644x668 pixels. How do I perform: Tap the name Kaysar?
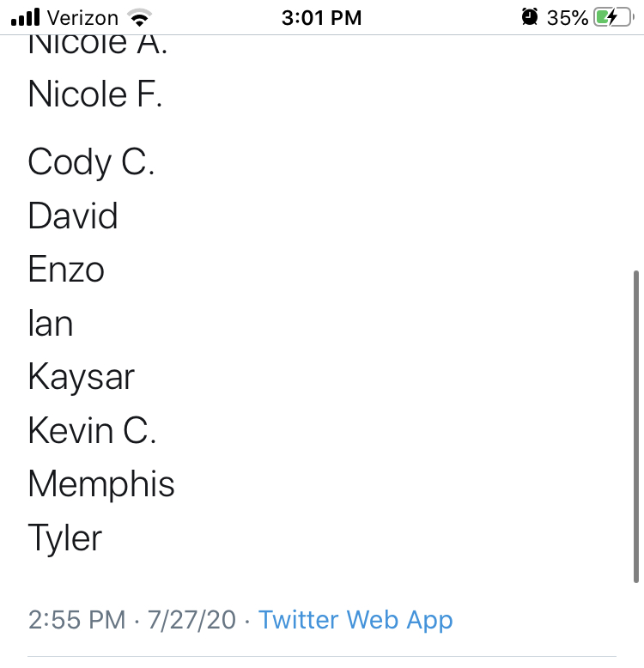point(82,378)
